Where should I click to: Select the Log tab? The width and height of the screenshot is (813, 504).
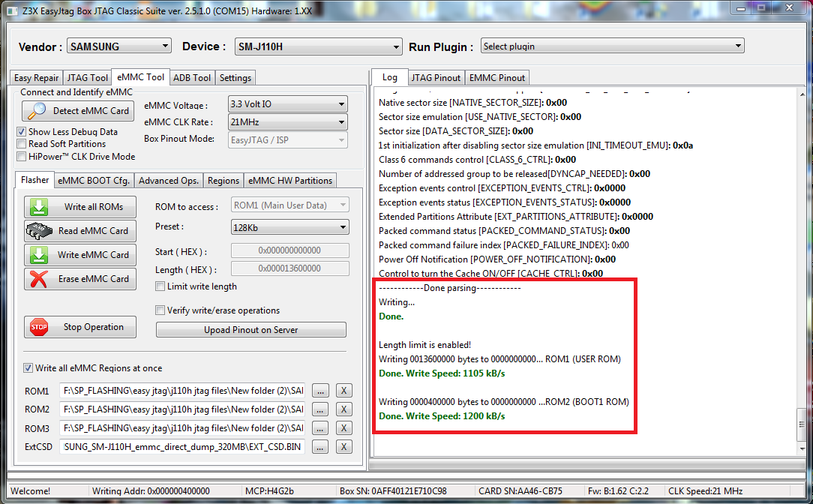click(390, 76)
